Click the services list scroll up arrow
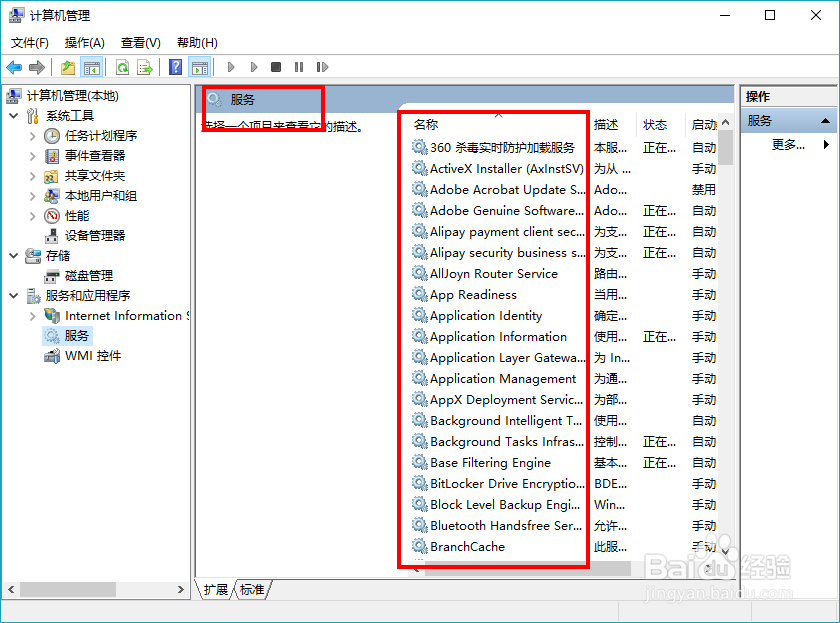 pyautogui.click(x=725, y=122)
